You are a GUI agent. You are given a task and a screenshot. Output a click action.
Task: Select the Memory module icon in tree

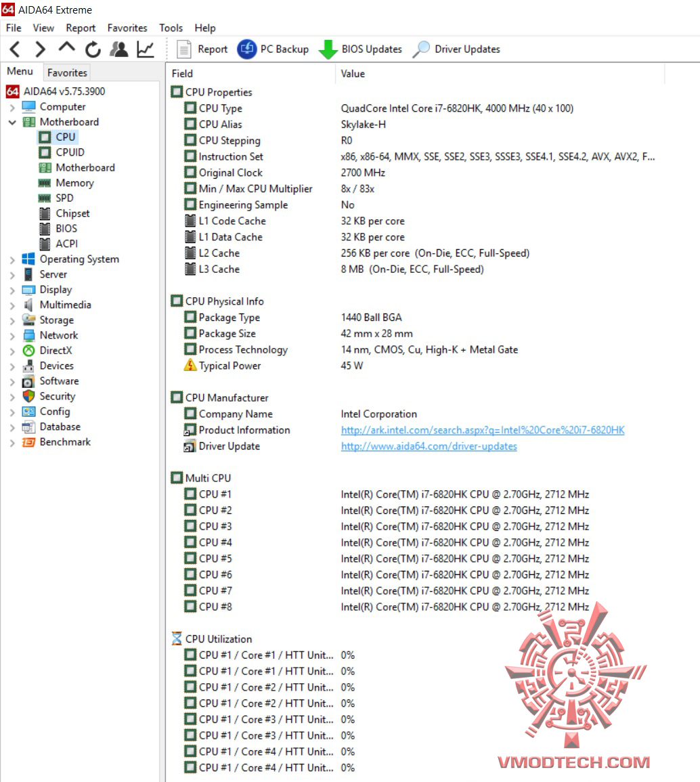pos(45,183)
